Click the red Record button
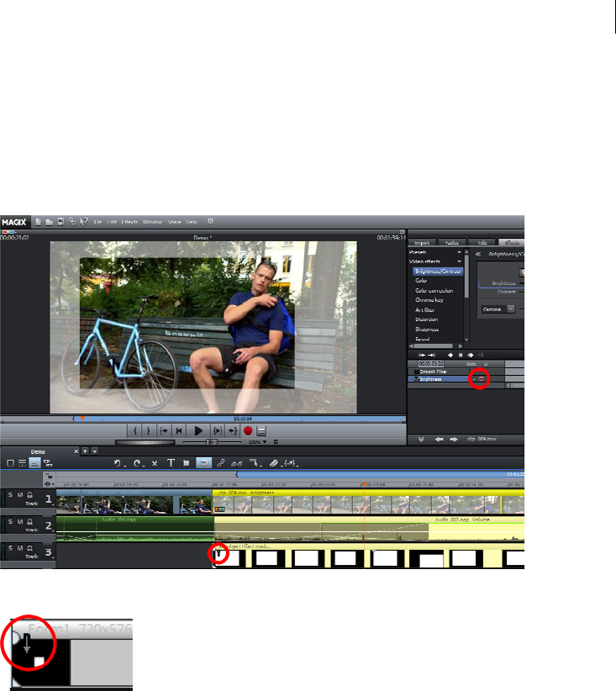This screenshot has height=691, width=616. (x=248, y=431)
